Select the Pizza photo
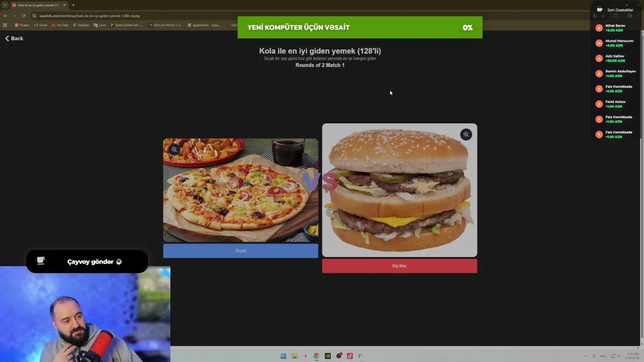The height and width of the screenshot is (362, 644). click(240, 191)
